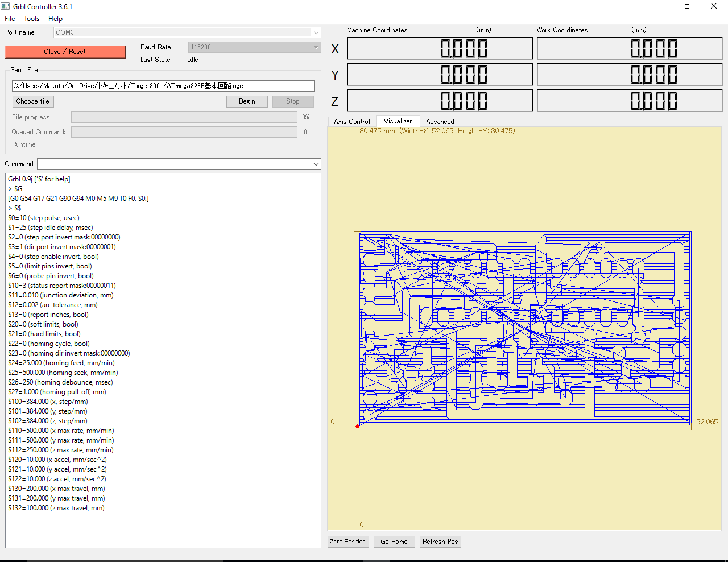Screen dimensions: 728x562
Task: Click the Refresh Pos button
Action: 440,542
